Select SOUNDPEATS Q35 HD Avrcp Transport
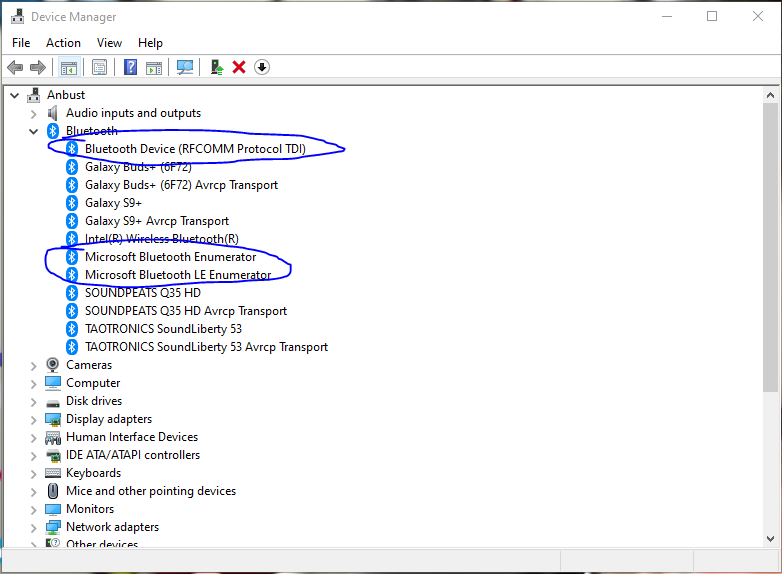The image size is (782, 574). pos(186,311)
